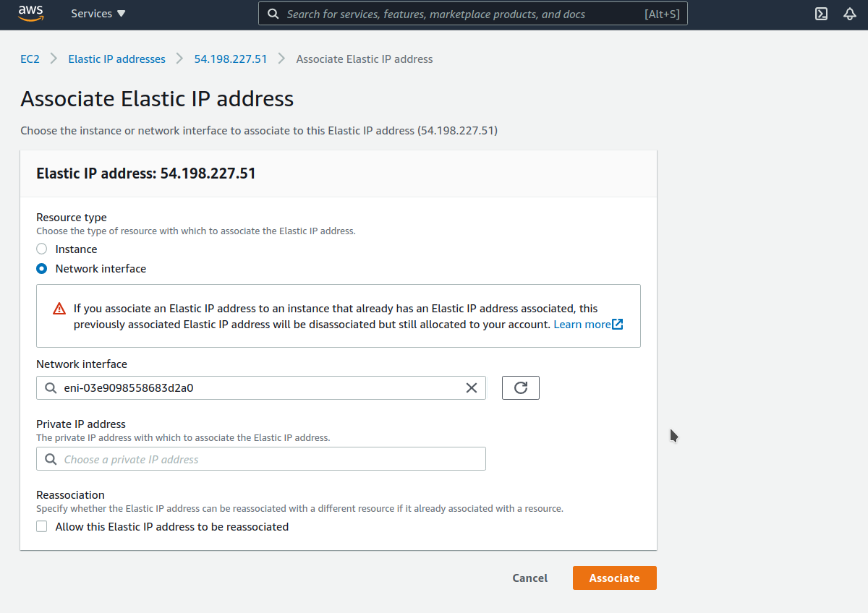Open the notifications bell icon
868x613 pixels.
point(849,14)
